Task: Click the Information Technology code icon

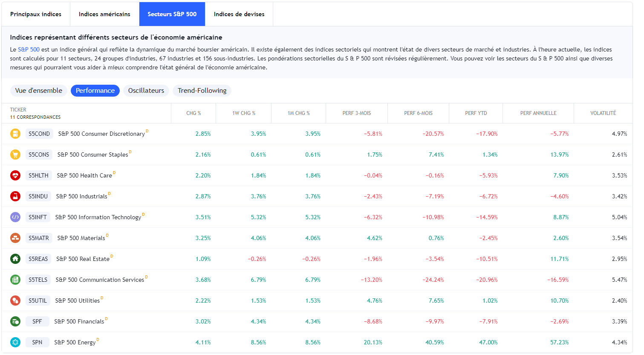Action: click(x=15, y=217)
